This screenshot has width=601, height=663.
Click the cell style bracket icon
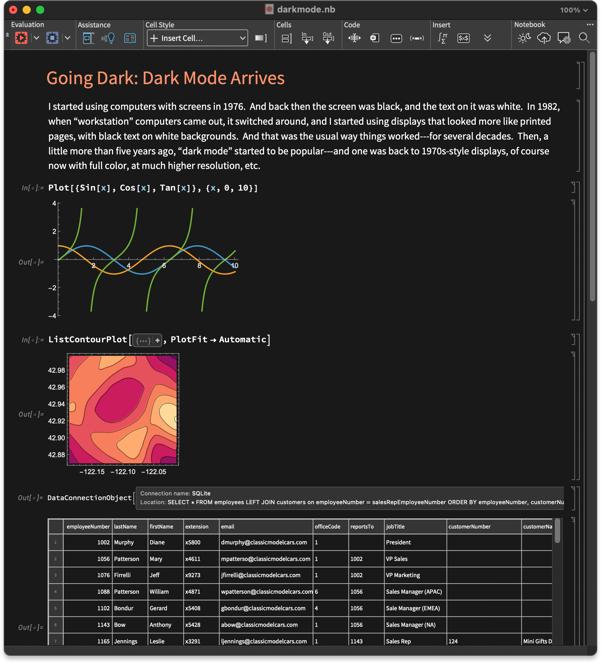tap(261, 38)
